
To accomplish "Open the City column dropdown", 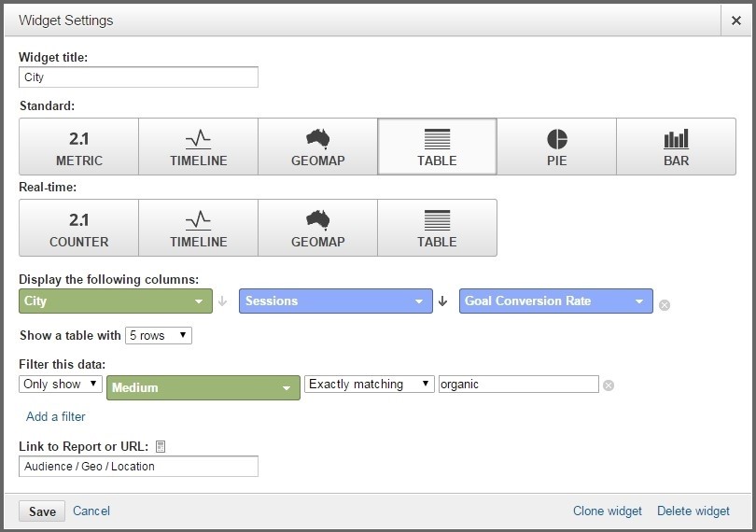I will click(x=115, y=301).
